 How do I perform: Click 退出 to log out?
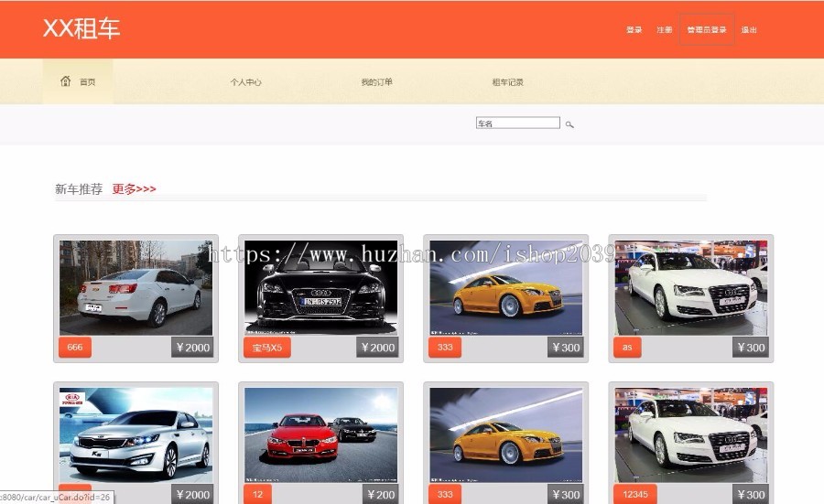(x=749, y=30)
